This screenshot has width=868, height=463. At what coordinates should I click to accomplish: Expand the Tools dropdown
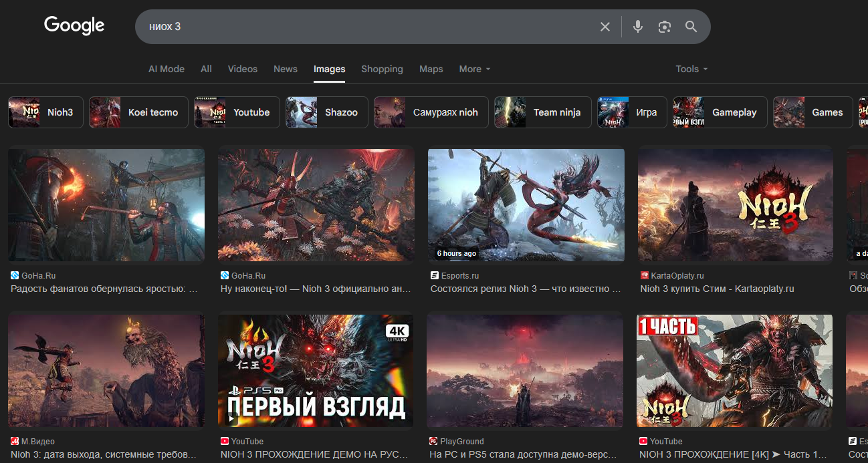pyautogui.click(x=691, y=69)
